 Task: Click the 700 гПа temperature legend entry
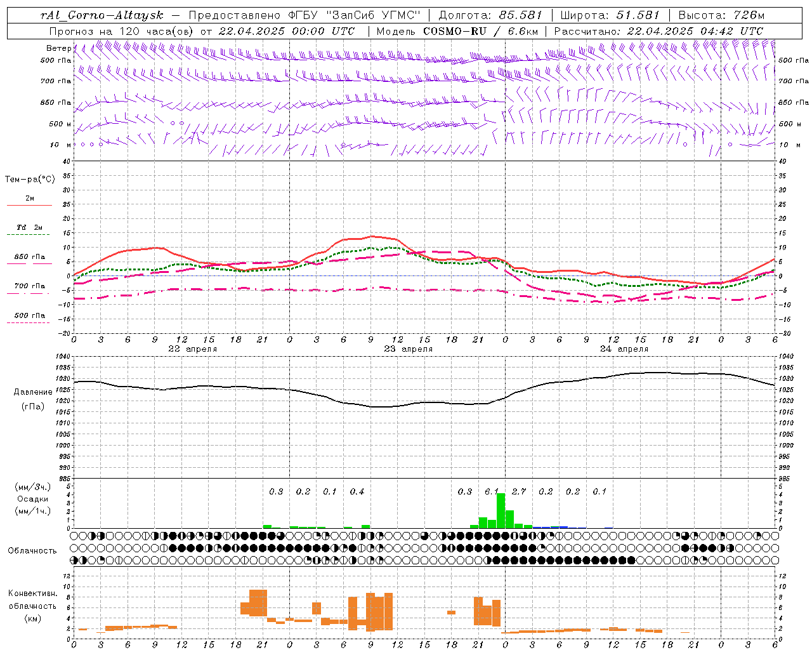coord(30,286)
